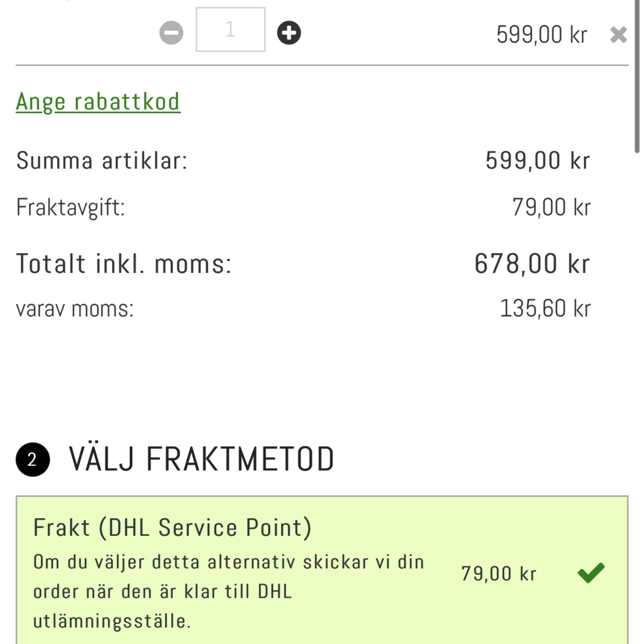
Task: Click the VÄLJ FRAKTMETOD heading
Action: [202, 459]
